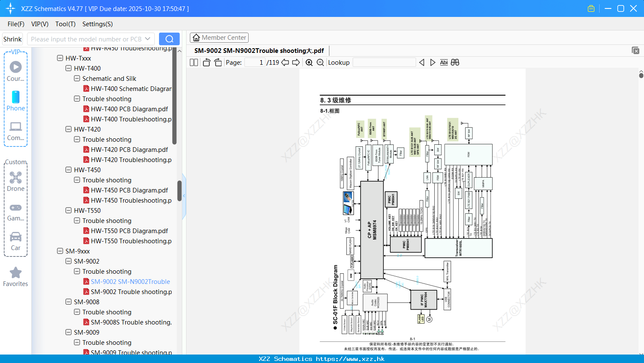
Task: Open HW-T400 Schematic Diagram PDF
Action: click(x=127, y=88)
